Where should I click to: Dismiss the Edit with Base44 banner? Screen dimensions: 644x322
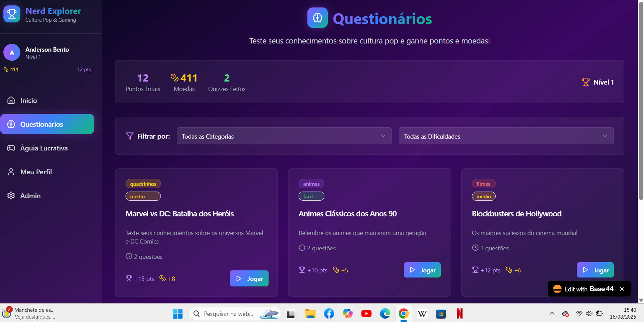[622, 289]
